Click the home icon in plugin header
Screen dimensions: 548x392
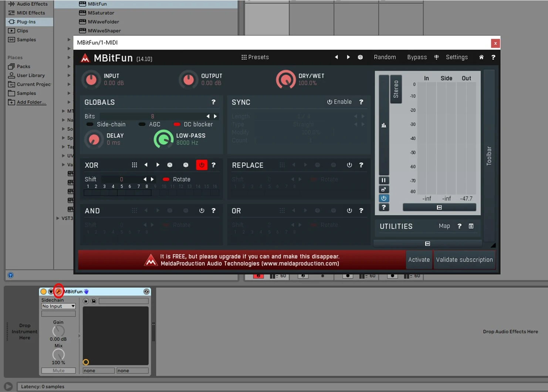[481, 57]
